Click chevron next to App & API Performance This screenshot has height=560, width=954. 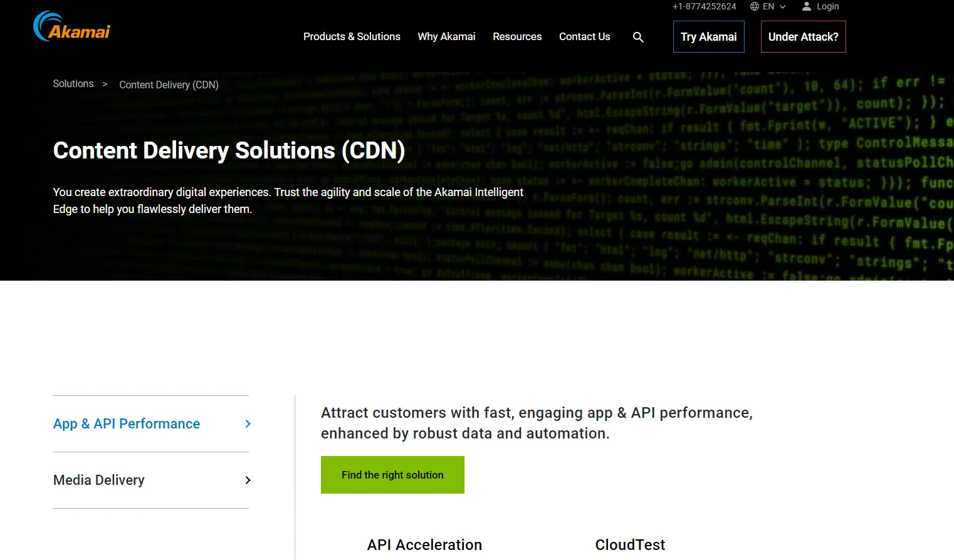click(x=248, y=424)
